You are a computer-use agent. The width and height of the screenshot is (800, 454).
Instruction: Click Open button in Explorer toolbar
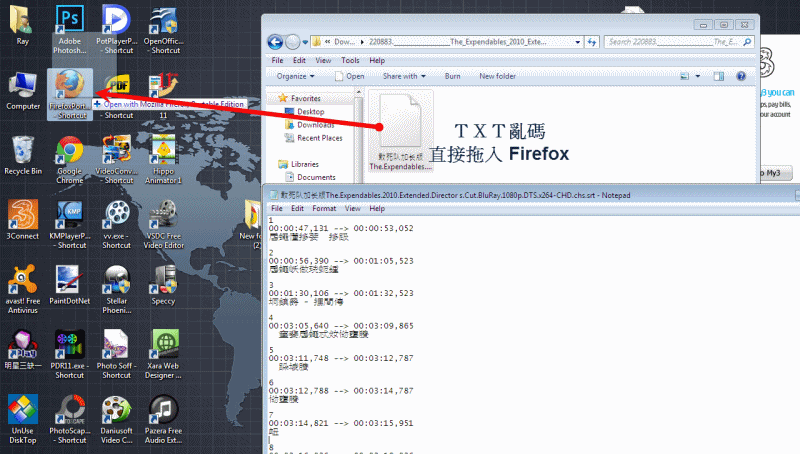coord(349,76)
